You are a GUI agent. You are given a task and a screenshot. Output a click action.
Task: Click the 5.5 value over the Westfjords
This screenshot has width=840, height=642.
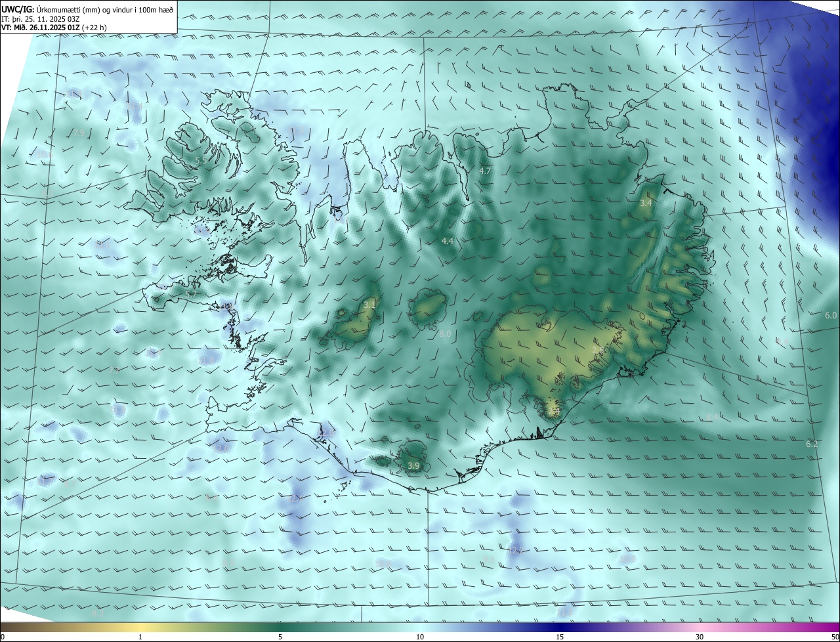click(201, 160)
